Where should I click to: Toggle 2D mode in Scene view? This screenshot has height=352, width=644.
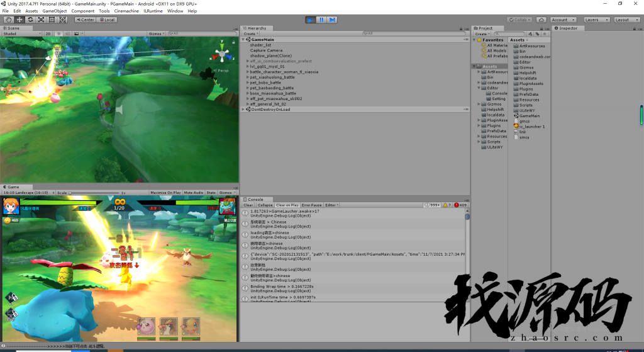click(x=48, y=34)
